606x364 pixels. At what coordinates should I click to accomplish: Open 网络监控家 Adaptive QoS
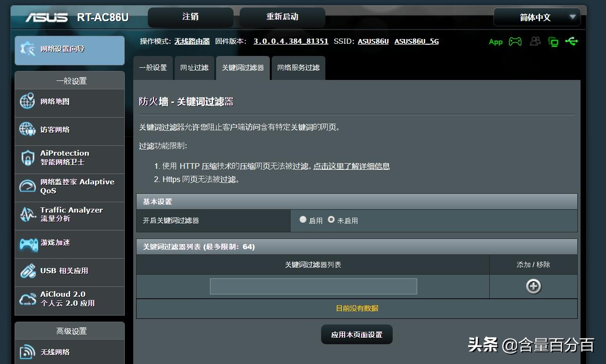[x=66, y=187]
